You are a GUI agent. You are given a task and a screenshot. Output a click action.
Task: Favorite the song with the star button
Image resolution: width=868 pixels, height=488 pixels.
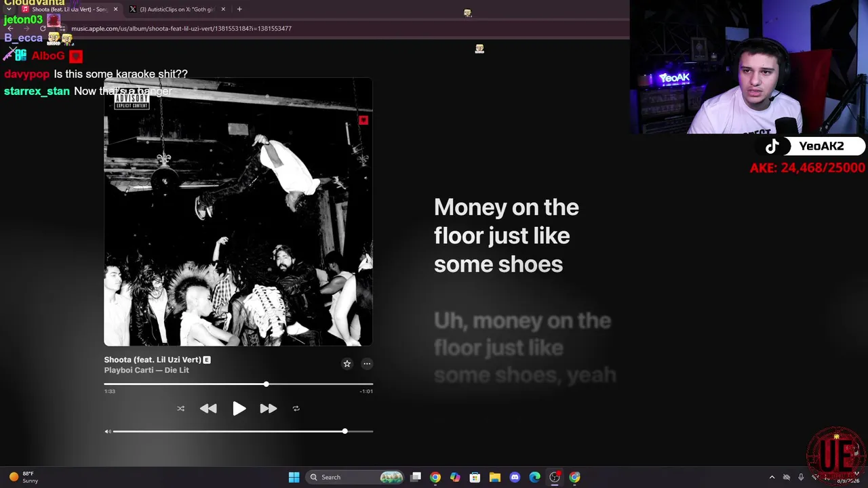pyautogui.click(x=347, y=364)
